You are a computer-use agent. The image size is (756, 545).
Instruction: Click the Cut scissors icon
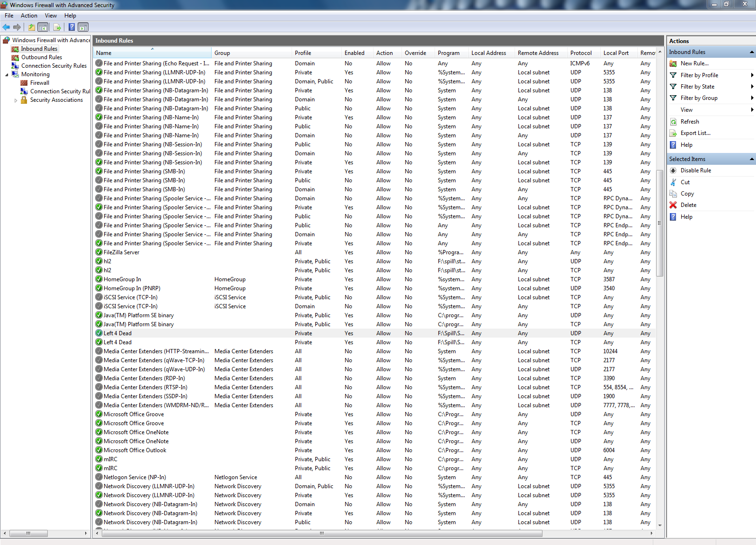tap(673, 182)
